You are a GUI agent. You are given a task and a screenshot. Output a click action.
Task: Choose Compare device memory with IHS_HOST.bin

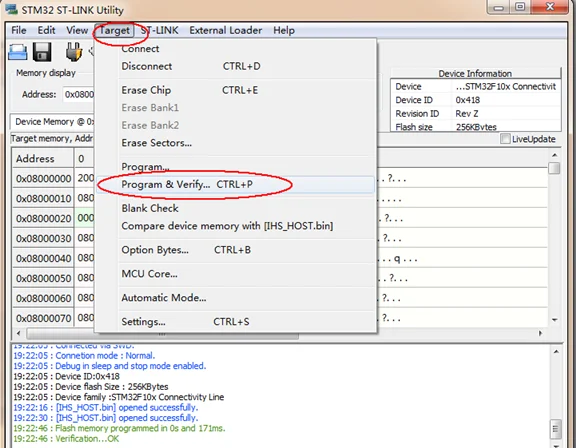pyautogui.click(x=235, y=226)
